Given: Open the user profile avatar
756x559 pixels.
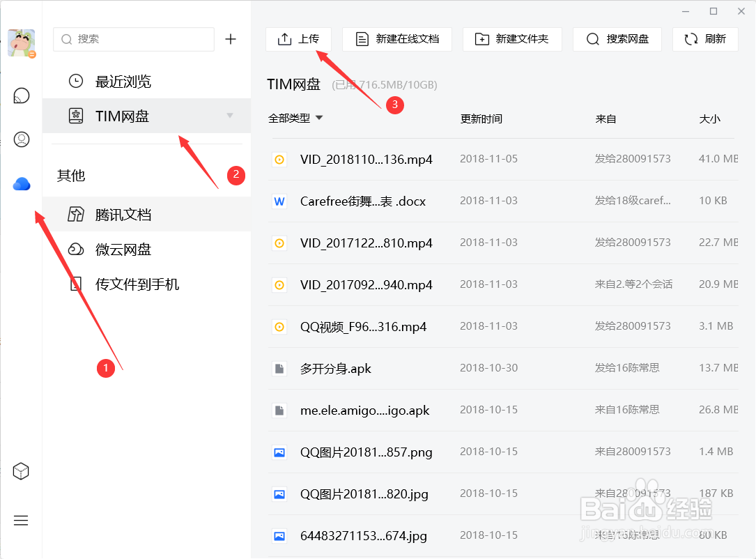Looking at the screenshot, I should click(21, 43).
